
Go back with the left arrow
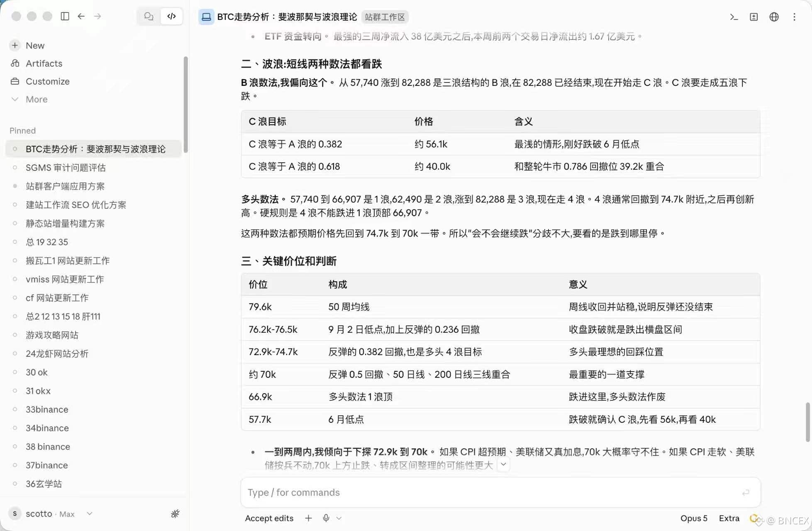pyautogui.click(x=81, y=16)
